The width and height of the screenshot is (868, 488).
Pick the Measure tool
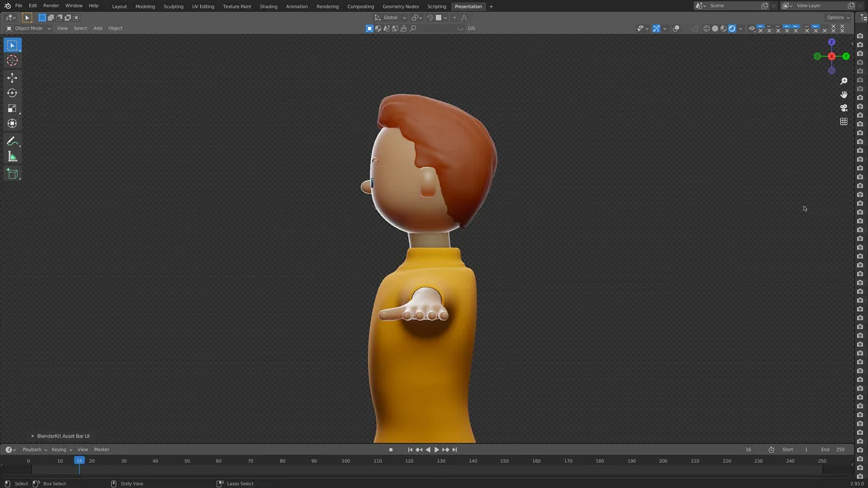(12, 157)
